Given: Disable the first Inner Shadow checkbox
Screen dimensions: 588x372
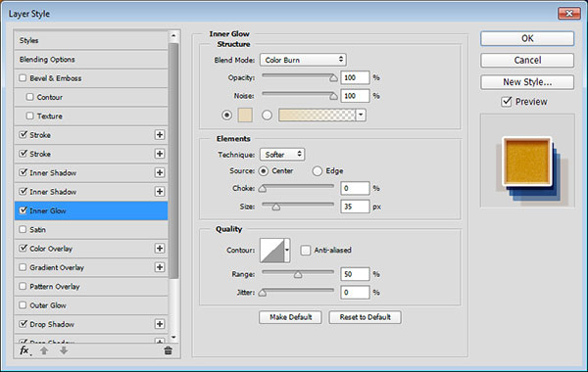Looking at the screenshot, I should click(x=23, y=172).
